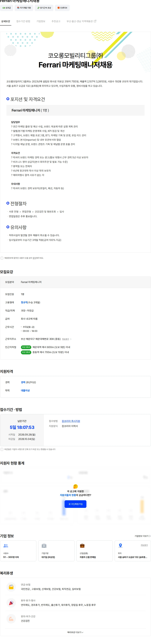This screenshot has width=151, height=644.
Task: Click the people icon in 사원수 card
Action: coord(6,546)
